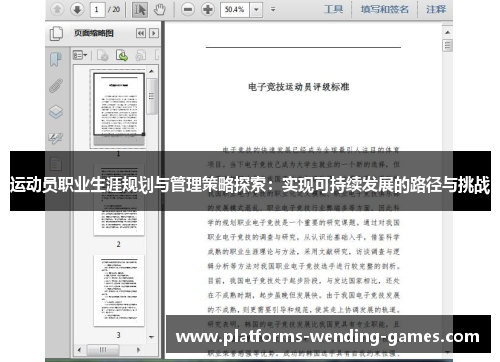Zoom out with the minus button
The width and height of the screenshot is (500, 362).
pyautogui.click(x=188, y=9)
